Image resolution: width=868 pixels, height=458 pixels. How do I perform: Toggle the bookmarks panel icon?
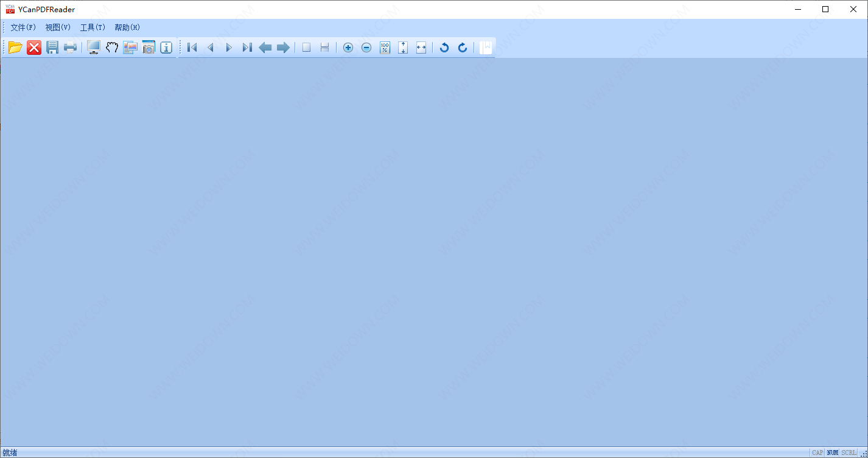[486, 48]
